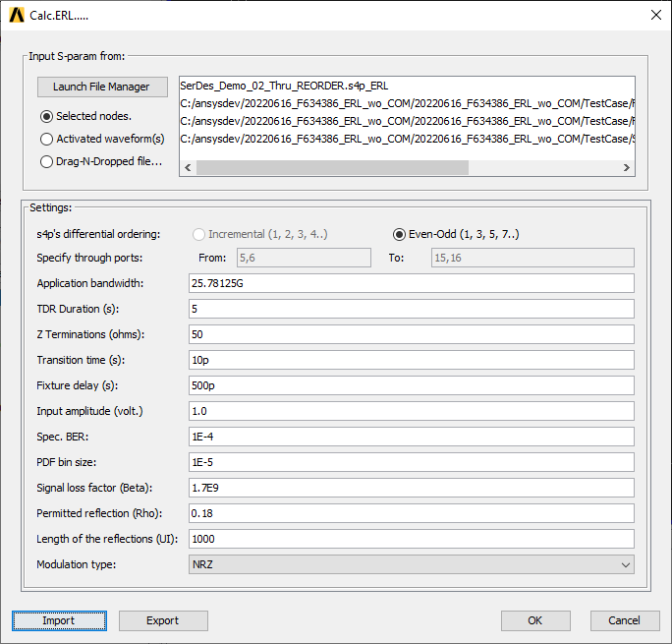Select SerDes_Demo_02_Thru_REORDER.s4p_ERL list entry
The height and width of the screenshot is (644, 672).
point(284,86)
